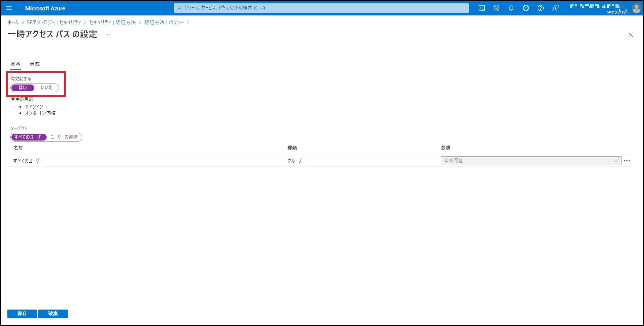Click the 破棄 button

click(x=53, y=314)
